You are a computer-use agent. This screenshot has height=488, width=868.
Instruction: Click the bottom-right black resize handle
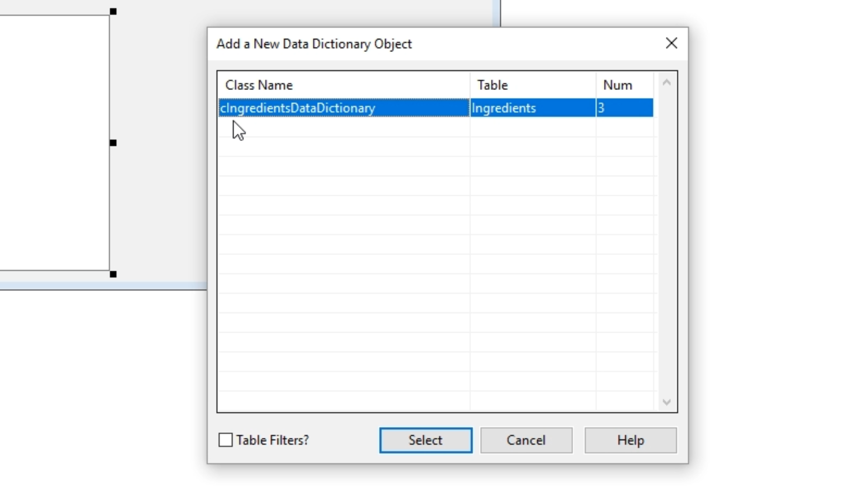point(113,274)
